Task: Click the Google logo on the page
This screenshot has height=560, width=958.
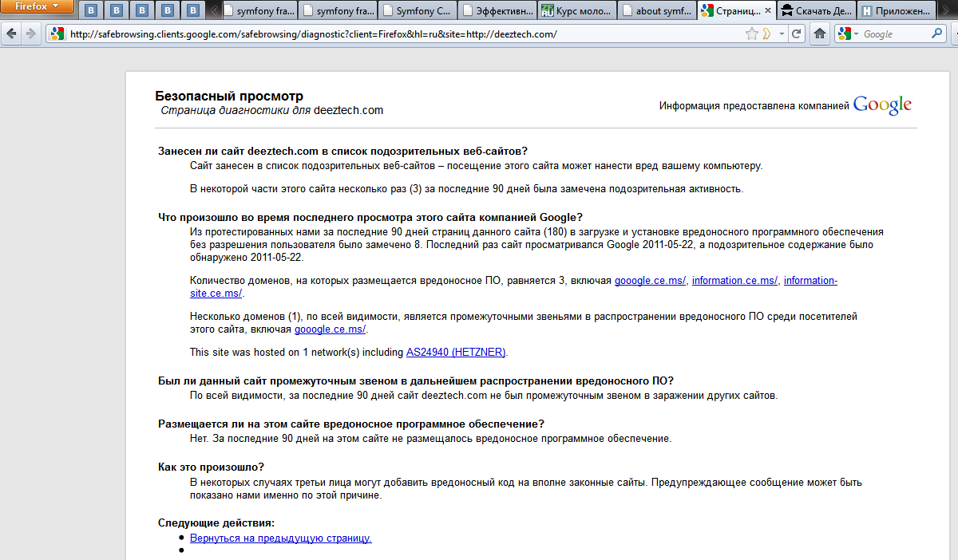Action: [882, 105]
